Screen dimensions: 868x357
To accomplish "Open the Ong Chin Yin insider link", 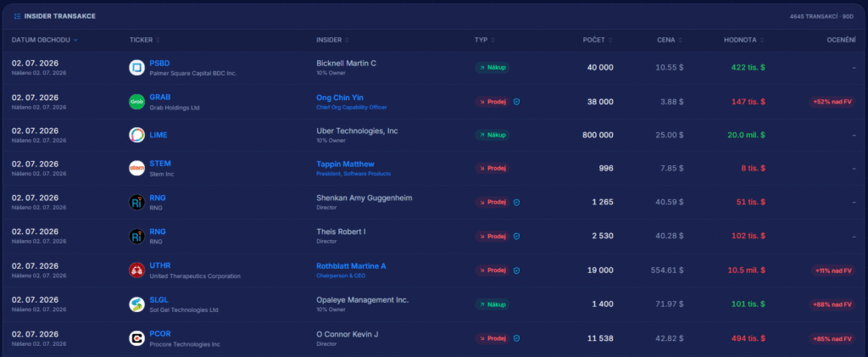I will click(x=340, y=98).
